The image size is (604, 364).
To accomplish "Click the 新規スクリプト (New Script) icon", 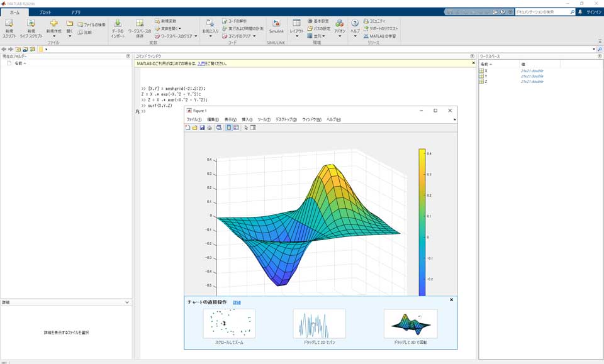I will point(9,24).
